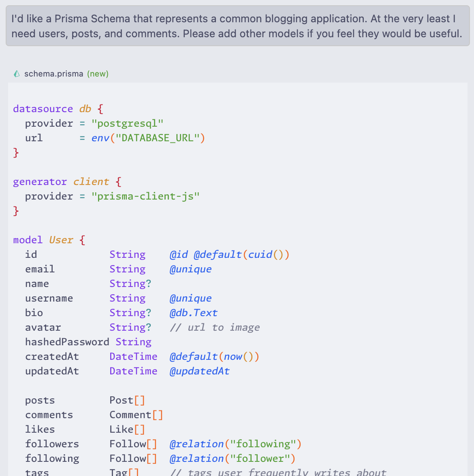The height and width of the screenshot is (476, 474).
Task: Click the @relation("follower") attribute
Action: [232, 459]
